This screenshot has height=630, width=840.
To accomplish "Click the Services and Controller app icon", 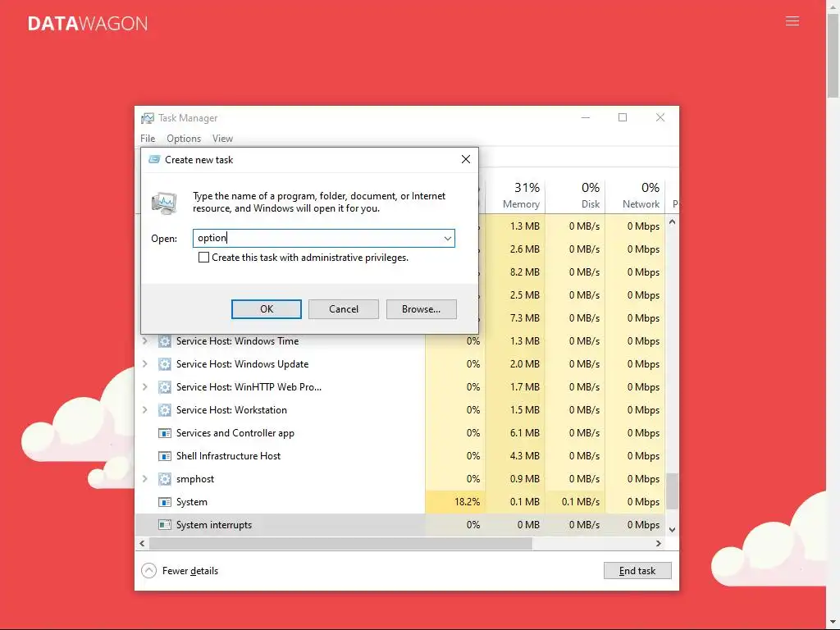I will point(164,433).
